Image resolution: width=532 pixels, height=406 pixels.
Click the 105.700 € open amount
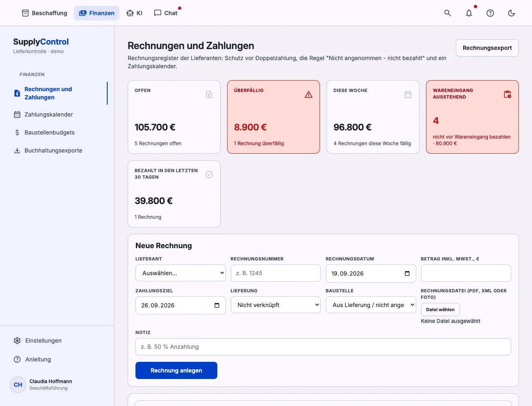[x=155, y=127]
